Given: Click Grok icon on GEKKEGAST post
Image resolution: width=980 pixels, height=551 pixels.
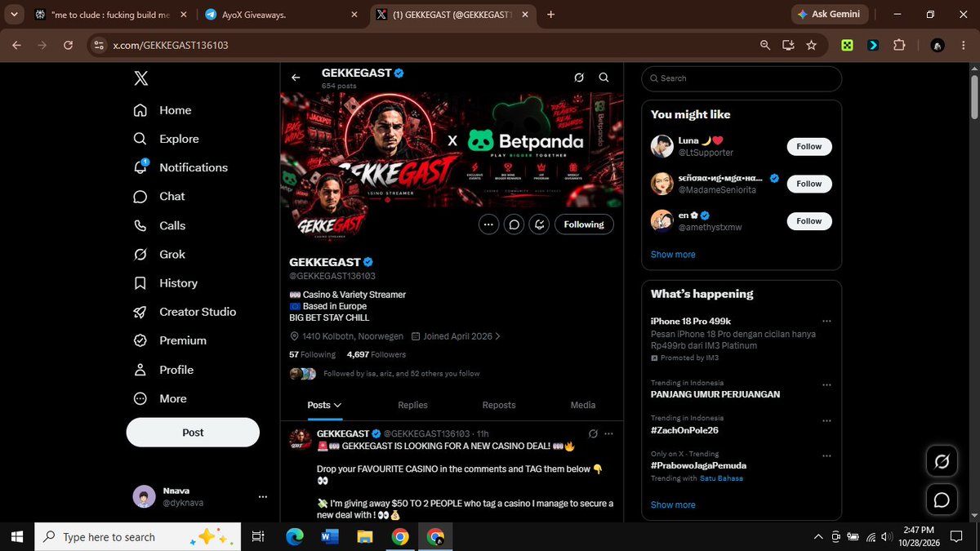Looking at the screenshot, I should click(x=593, y=433).
